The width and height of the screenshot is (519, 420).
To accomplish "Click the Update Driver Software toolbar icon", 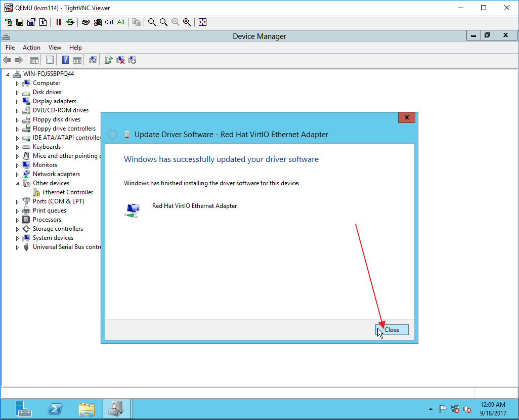I will pyautogui.click(x=109, y=60).
